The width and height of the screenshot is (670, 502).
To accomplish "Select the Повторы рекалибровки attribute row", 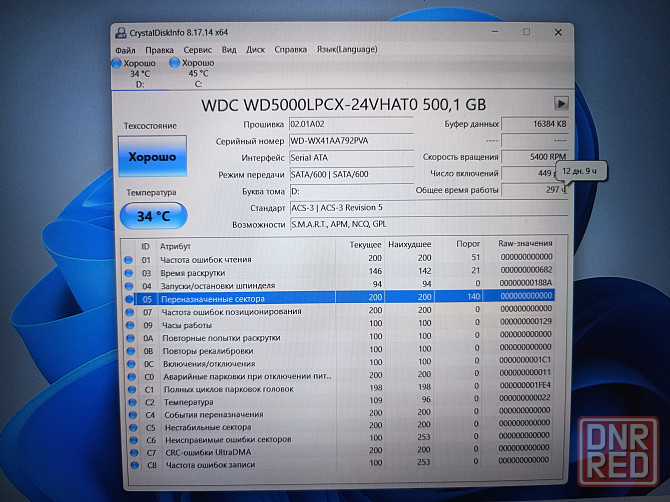I will click(x=341, y=349).
